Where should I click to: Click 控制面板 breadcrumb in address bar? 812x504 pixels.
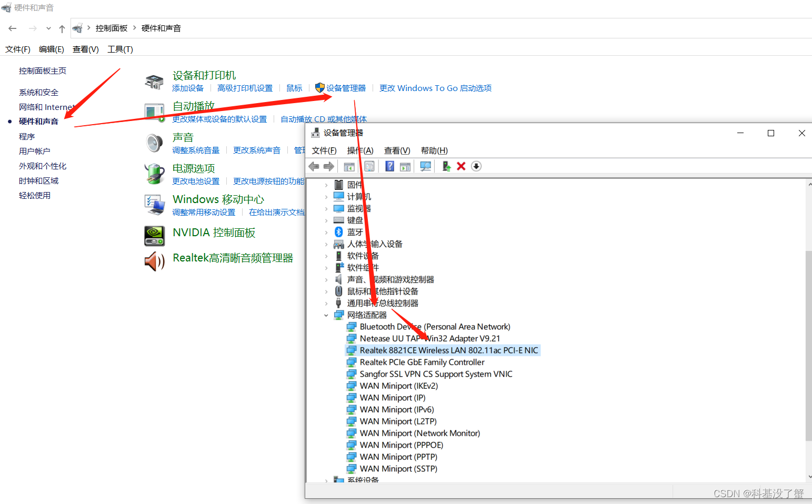112,28
